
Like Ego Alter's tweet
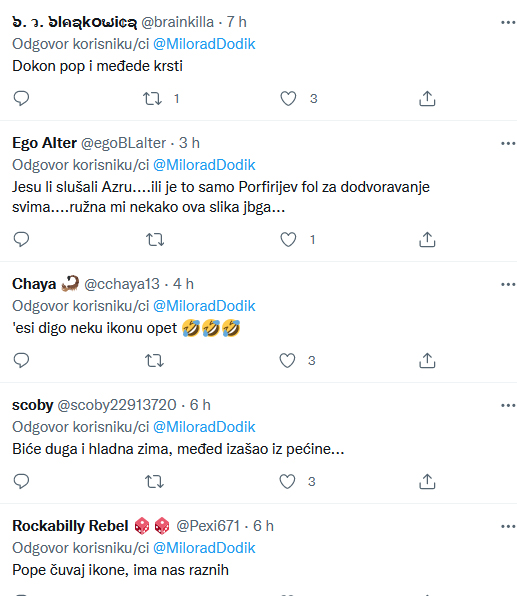[288, 239]
